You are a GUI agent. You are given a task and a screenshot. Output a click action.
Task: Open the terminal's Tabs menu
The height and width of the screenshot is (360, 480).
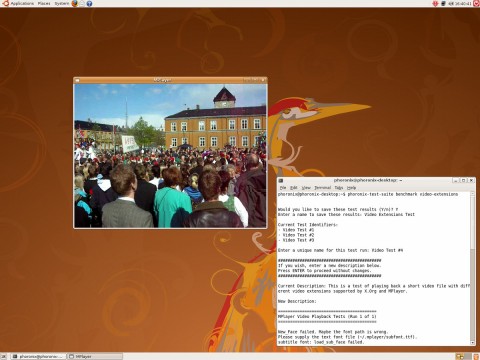339,188
